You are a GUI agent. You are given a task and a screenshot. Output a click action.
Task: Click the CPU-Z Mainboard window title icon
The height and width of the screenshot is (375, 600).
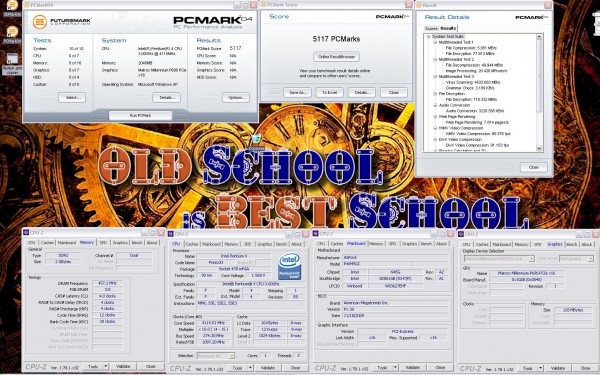click(x=316, y=233)
